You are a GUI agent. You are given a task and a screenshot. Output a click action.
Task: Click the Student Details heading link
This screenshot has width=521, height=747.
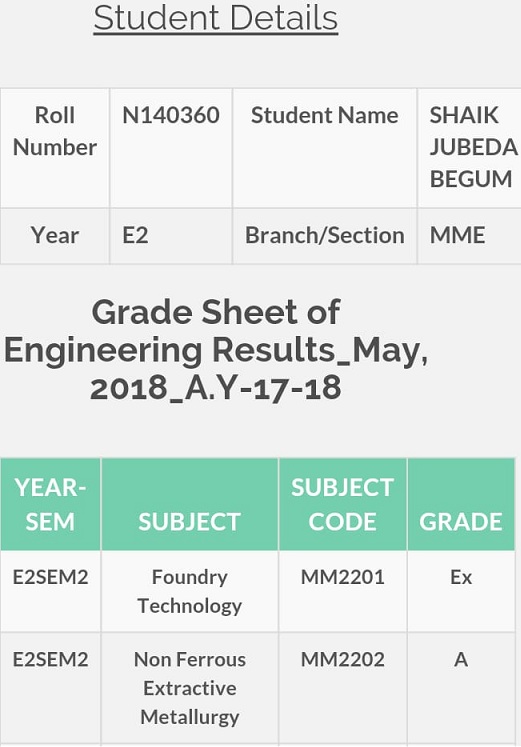click(x=216, y=18)
